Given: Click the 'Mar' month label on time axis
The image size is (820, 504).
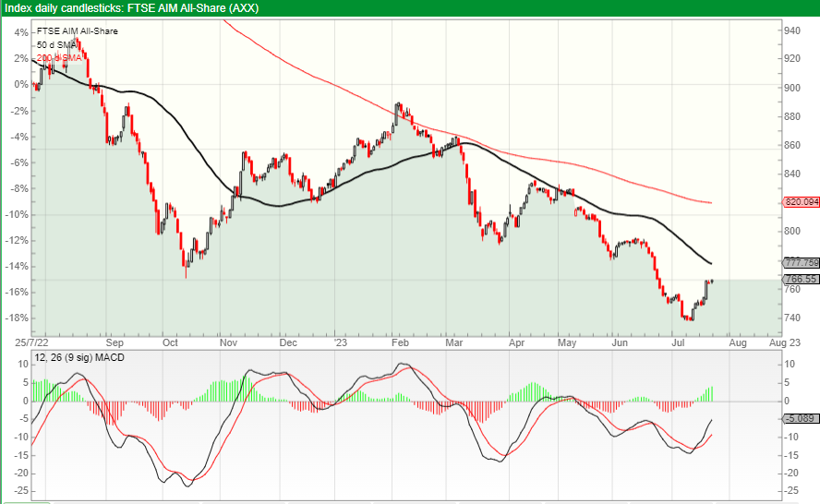Looking at the screenshot, I should [454, 342].
